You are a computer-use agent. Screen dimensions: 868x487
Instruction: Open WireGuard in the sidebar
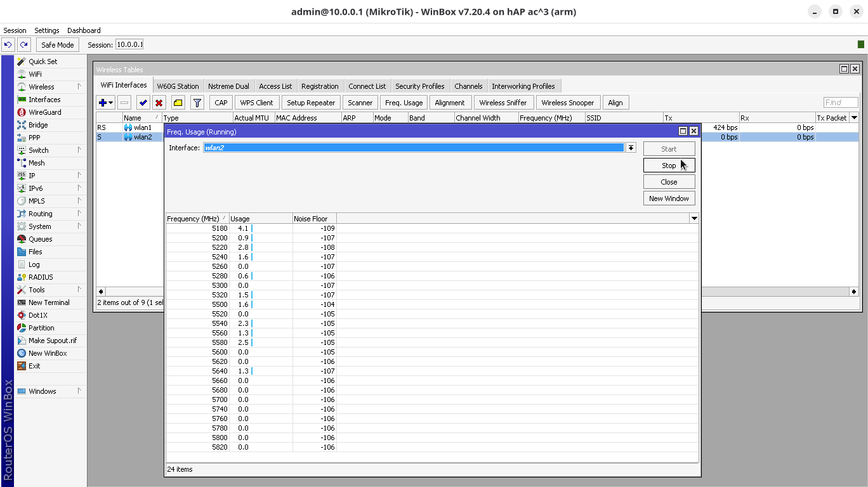click(44, 112)
